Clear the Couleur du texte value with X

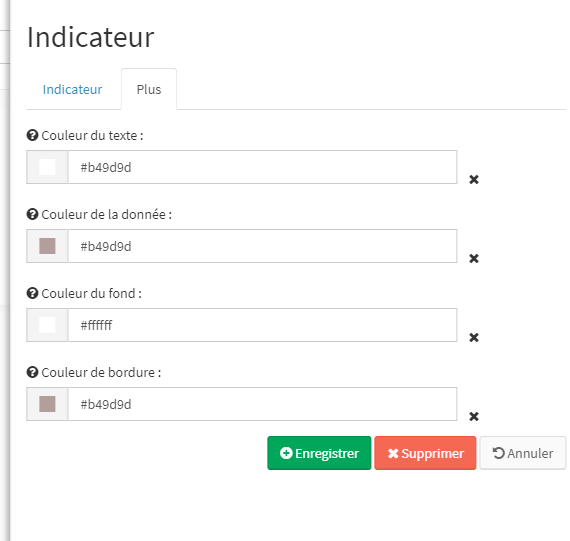click(474, 180)
